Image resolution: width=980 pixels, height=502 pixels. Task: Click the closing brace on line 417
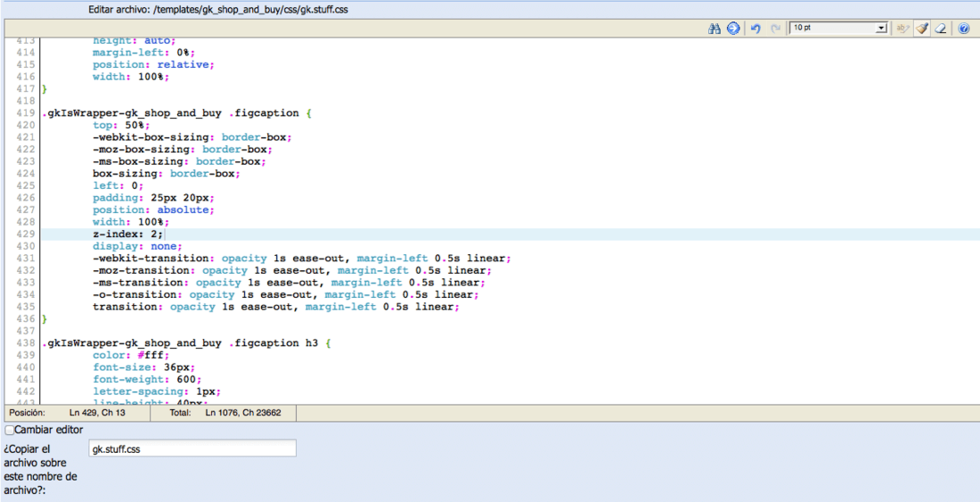[x=45, y=89]
